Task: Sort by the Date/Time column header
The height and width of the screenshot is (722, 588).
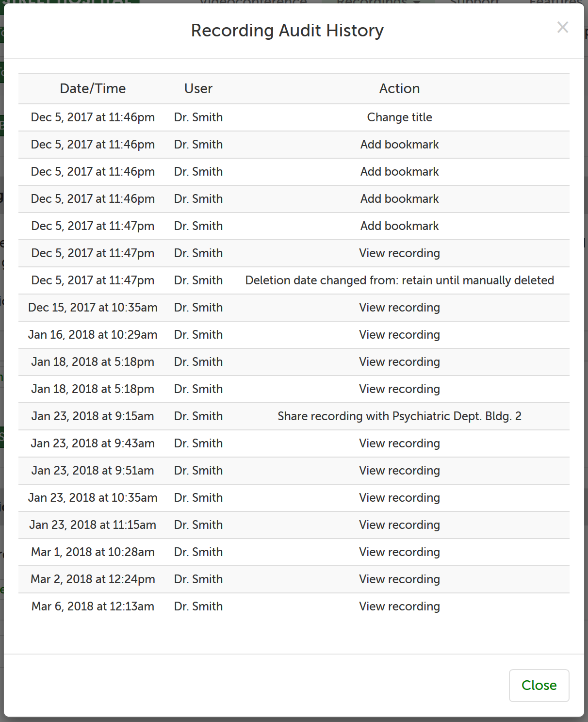Action: coord(93,88)
